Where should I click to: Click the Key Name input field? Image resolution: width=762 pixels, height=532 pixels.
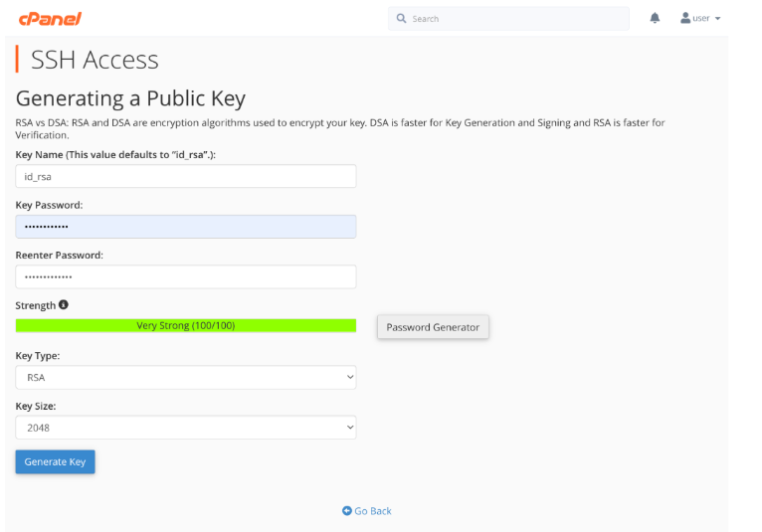point(185,176)
